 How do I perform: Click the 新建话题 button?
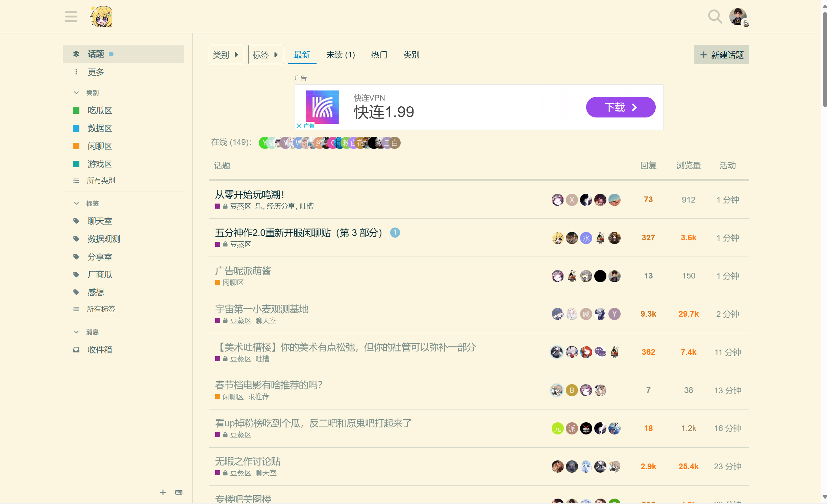point(721,55)
